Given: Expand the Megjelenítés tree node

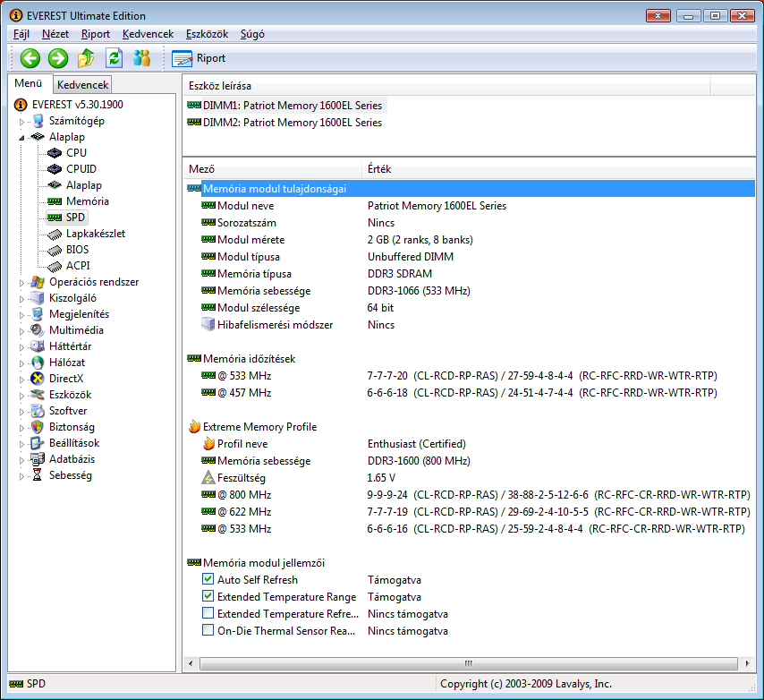Looking at the screenshot, I should [x=21, y=315].
